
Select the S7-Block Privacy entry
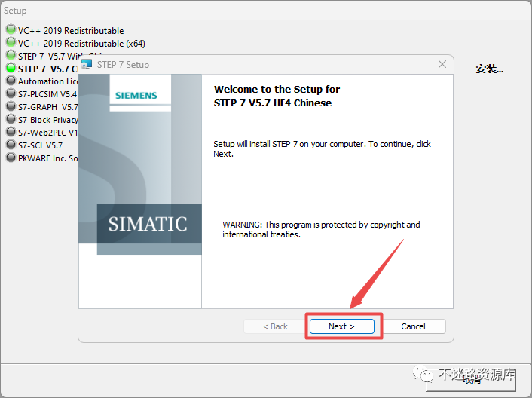click(x=47, y=120)
